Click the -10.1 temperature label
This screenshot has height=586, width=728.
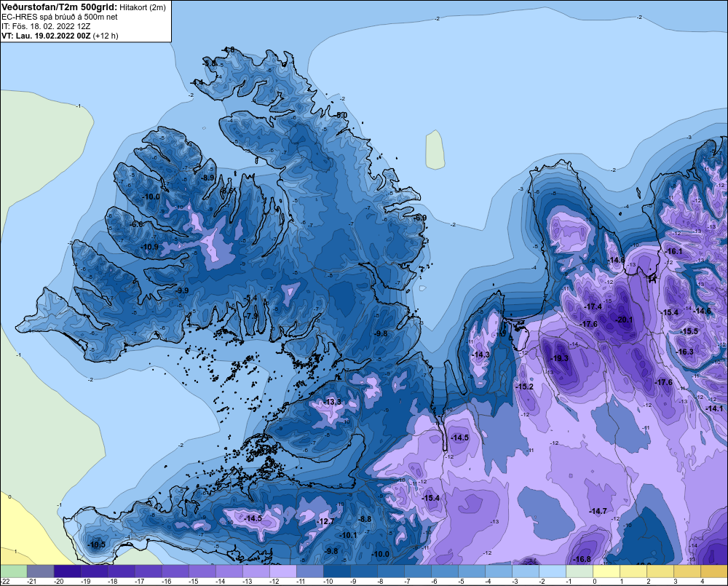pyautogui.click(x=348, y=535)
